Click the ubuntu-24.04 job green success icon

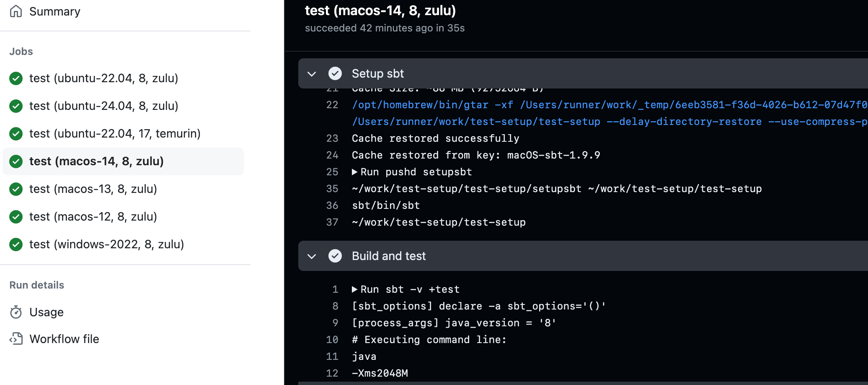(x=16, y=106)
